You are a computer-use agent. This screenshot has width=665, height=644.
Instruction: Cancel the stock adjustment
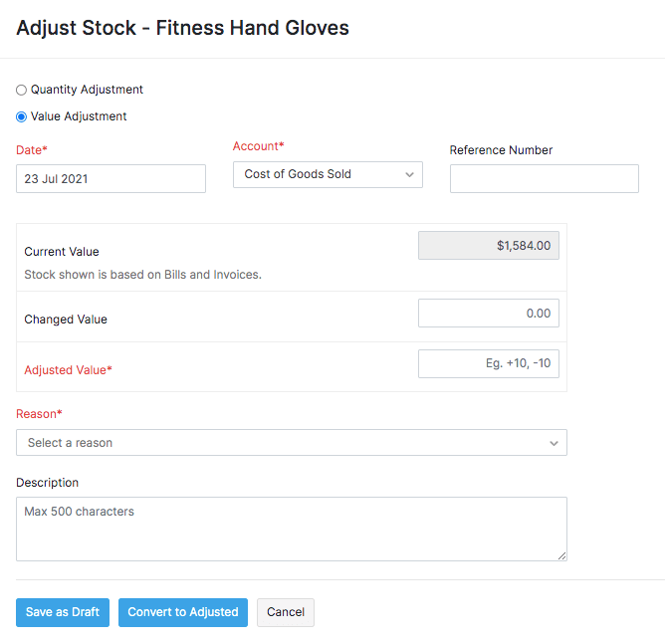tap(285, 612)
